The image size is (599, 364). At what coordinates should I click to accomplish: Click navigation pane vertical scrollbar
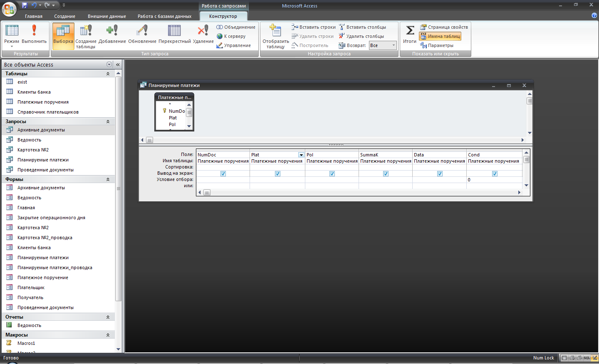click(x=119, y=188)
